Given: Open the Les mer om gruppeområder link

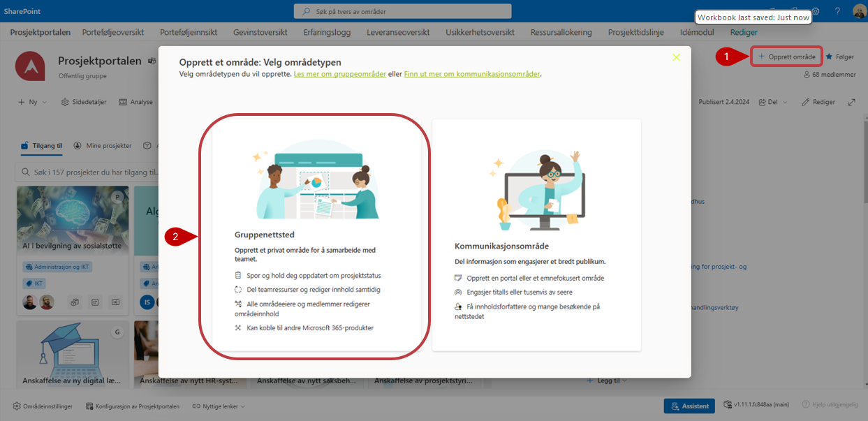Looking at the screenshot, I should [x=339, y=74].
